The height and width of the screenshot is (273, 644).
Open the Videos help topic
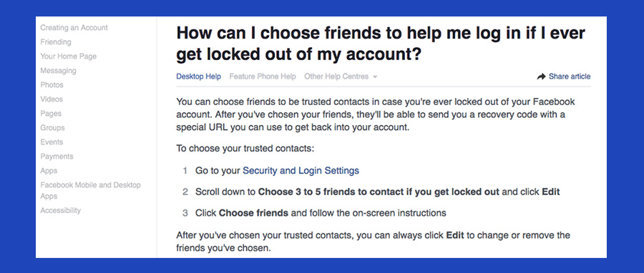point(52,99)
